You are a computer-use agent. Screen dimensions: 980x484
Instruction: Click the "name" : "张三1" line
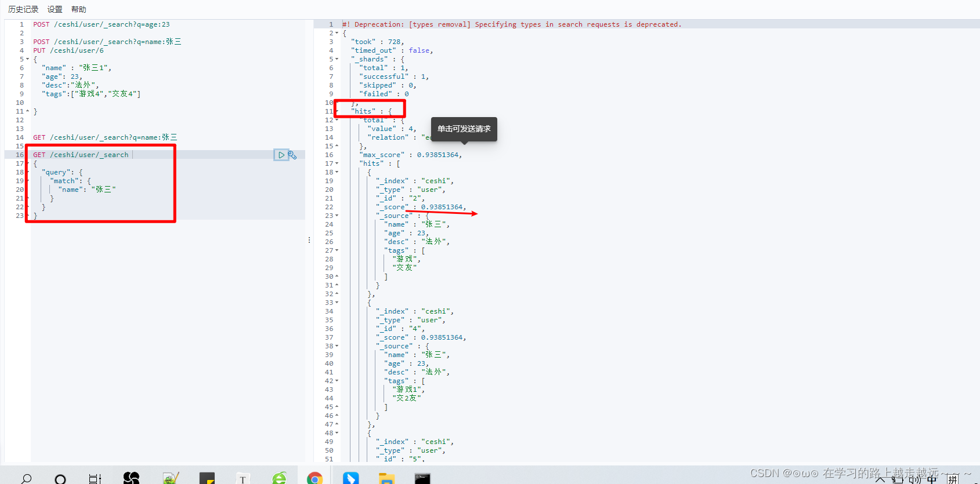tap(77, 68)
